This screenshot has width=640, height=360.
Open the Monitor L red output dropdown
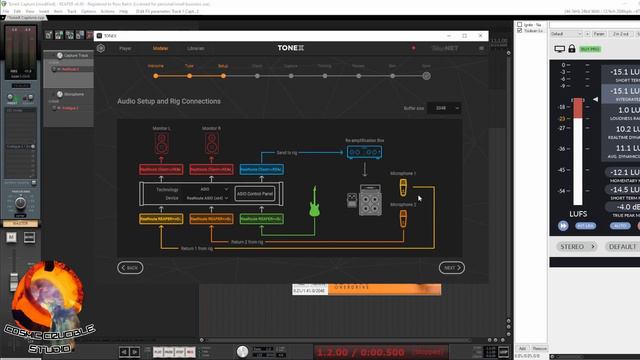tap(161, 169)
